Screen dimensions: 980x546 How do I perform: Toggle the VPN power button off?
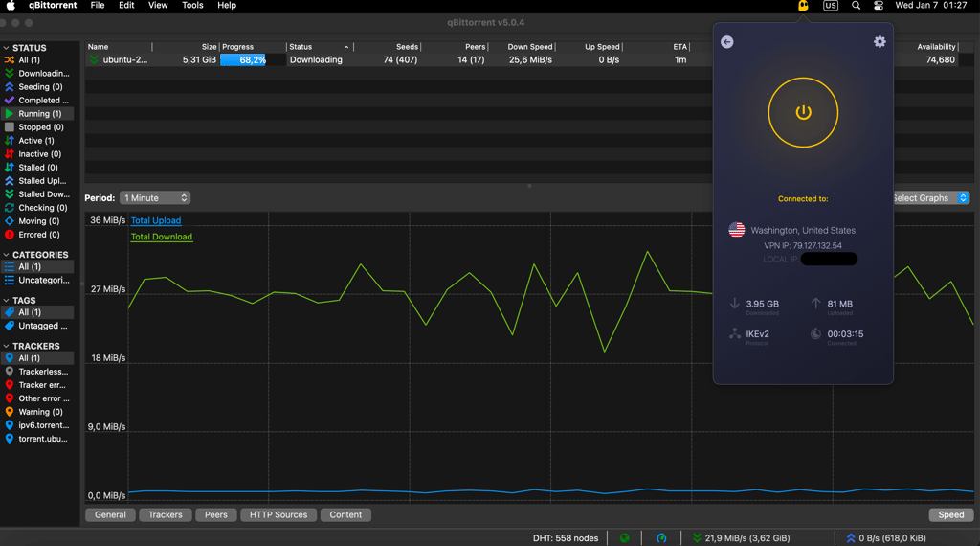click(x=803, y=113)
